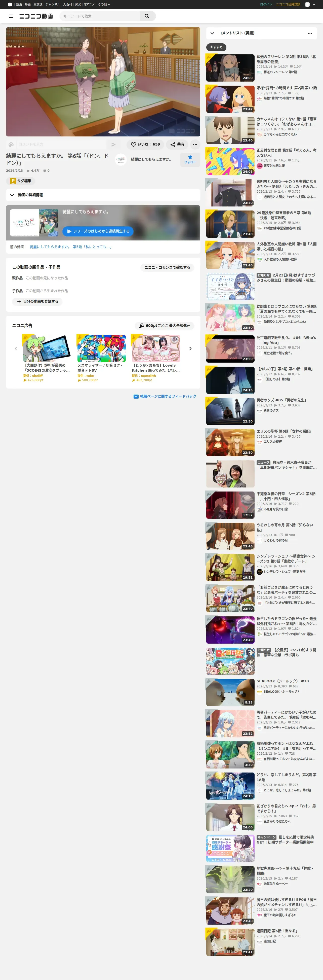Viewport: 323px width, 980px height.
Task: Click the series thumbnail image
Action: 34,223
